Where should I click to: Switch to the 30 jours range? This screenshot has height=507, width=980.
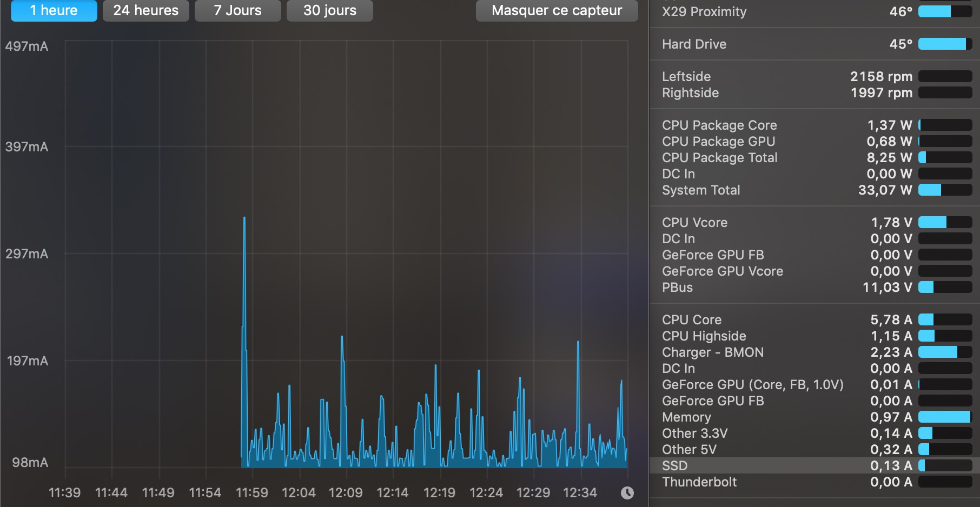(330, 10)
